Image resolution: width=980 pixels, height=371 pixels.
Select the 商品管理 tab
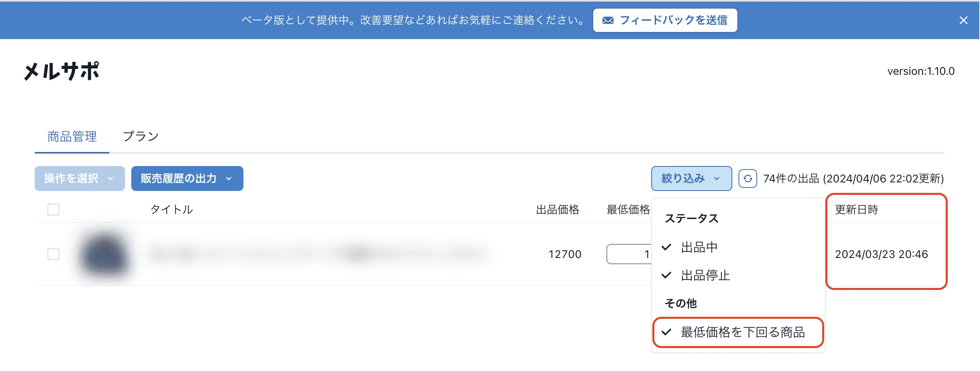tap(72, 136)
